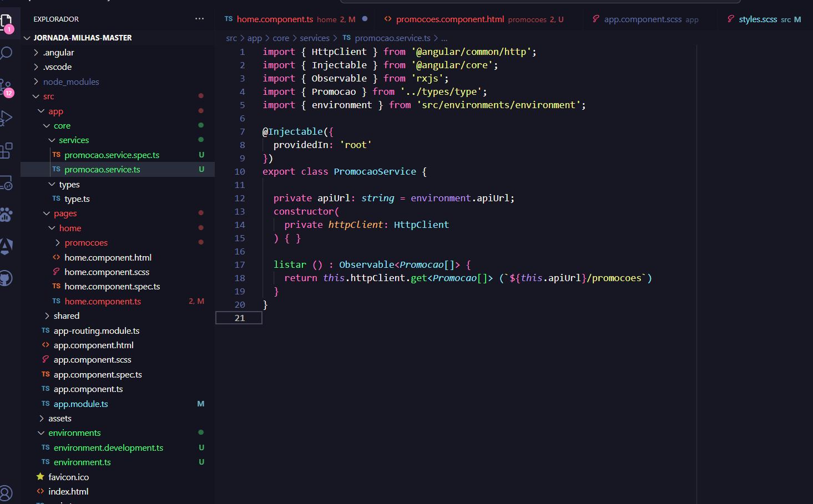Open the GitHub view in activity bar
This screenshot has height=504, width=813.
[6, 278]
